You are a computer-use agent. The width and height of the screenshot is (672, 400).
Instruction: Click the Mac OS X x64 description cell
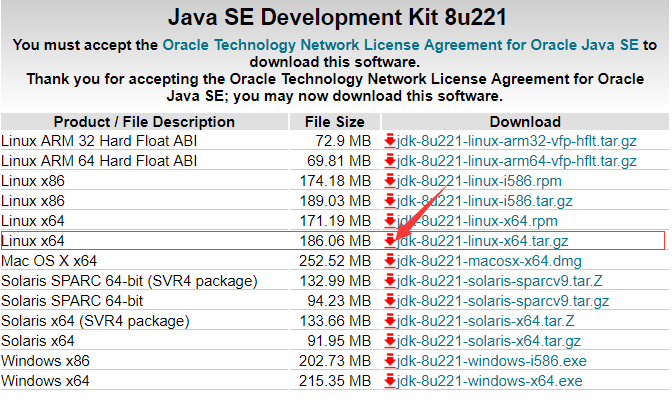click(x=50, y=260)
